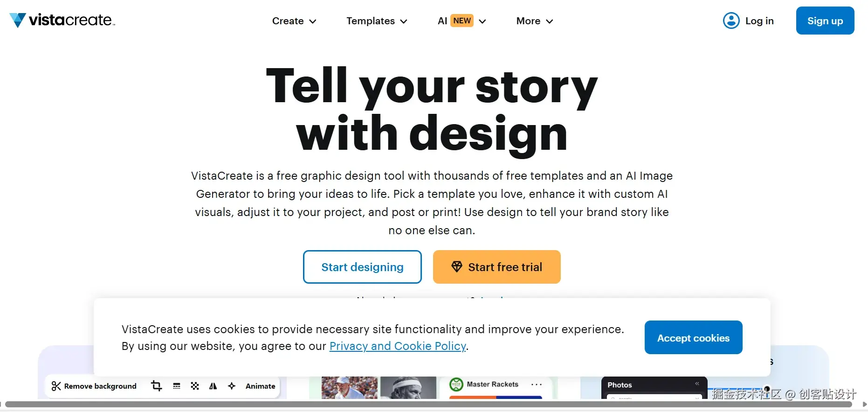Open Master Rackets three-dots menu
Image resolution: width=868 pixels, height=412 pixels.
pos(537,384)
